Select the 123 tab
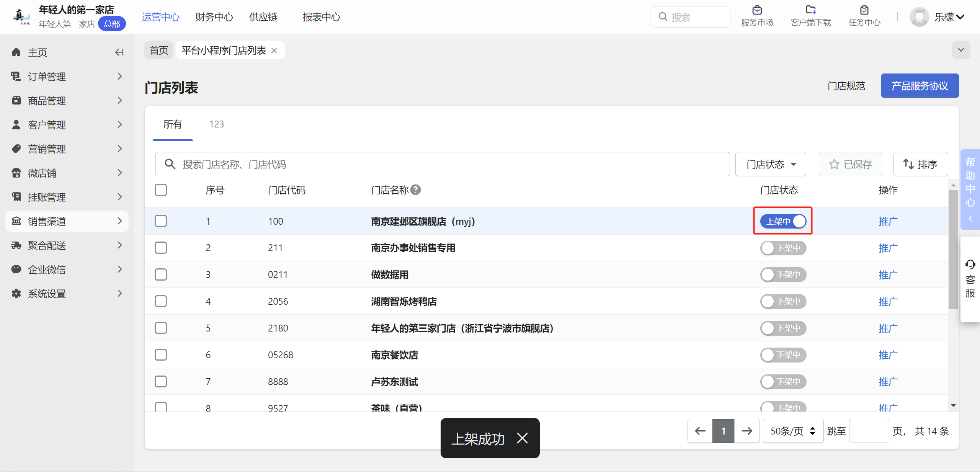 pyautogui.click(x=216, y=124)
